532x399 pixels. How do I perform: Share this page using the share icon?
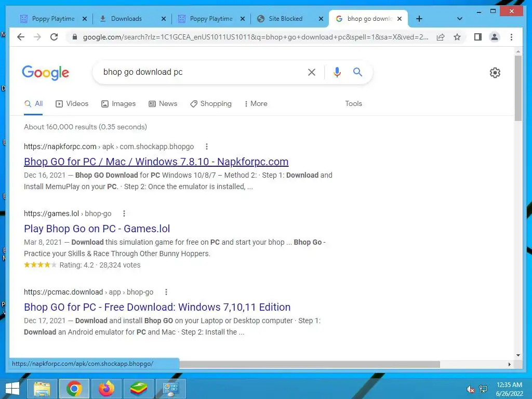(x=441, y=37)
